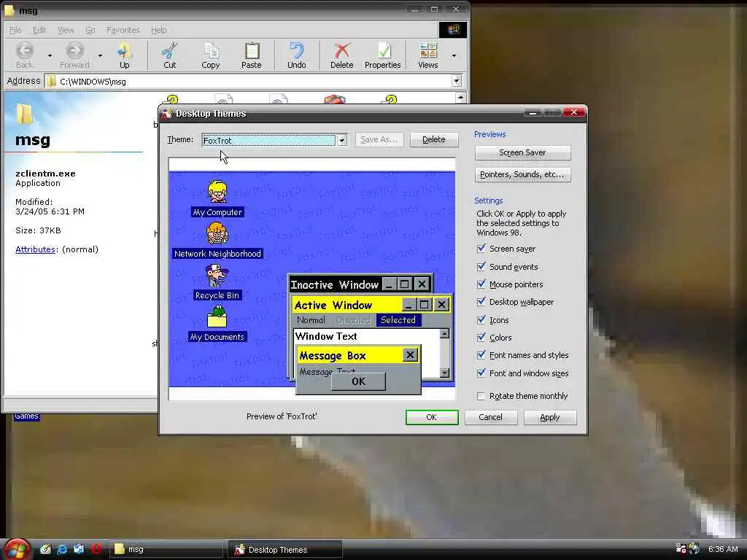Image resolution: width=747 pixels, height=560 pixels.
Task: Click the msg window scroll up arrow
Action: click(x=460, y=98)
